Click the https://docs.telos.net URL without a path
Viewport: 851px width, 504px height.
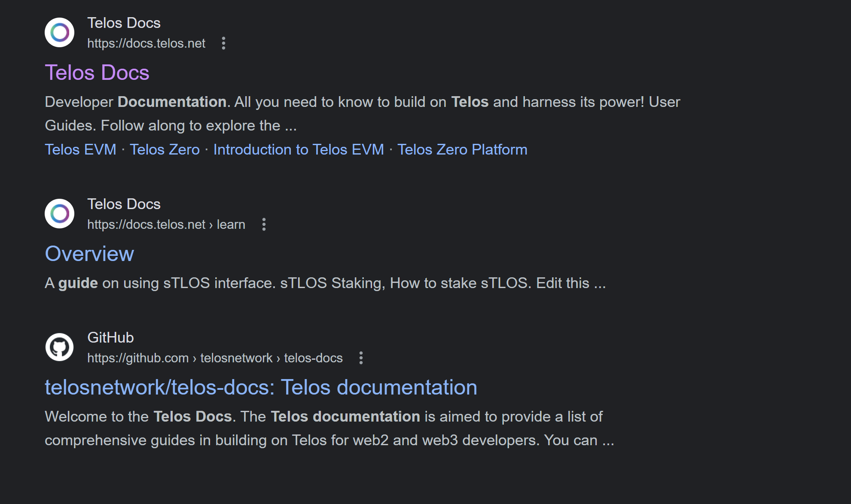point(146,43)
